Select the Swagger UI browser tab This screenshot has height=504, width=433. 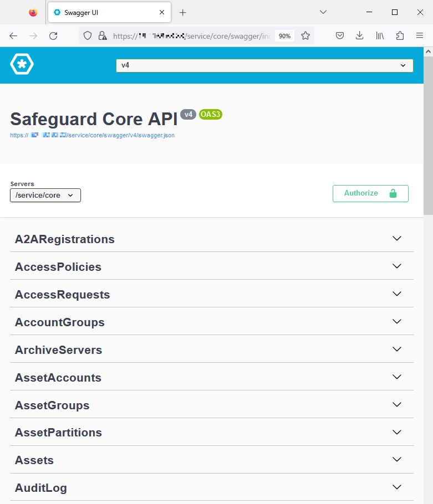(x=109, y=13)
